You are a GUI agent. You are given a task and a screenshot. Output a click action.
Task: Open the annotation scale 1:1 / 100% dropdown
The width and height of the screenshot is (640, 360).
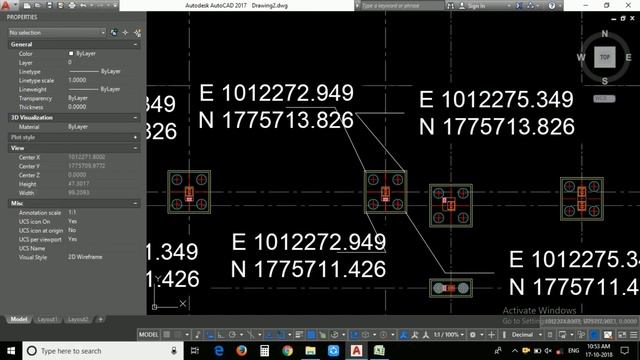449,335
